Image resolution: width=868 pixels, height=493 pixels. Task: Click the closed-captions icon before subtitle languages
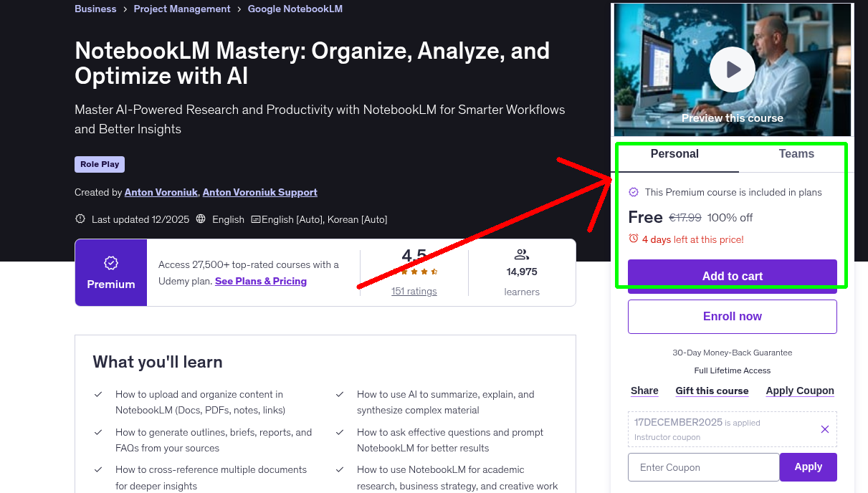pos(255,219)
